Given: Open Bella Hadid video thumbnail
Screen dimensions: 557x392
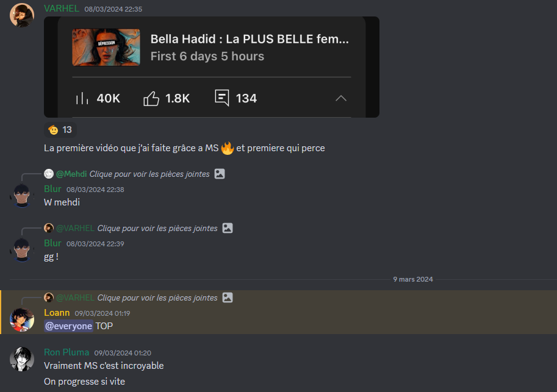Looking at the screenshot, I should coord(106,48).
